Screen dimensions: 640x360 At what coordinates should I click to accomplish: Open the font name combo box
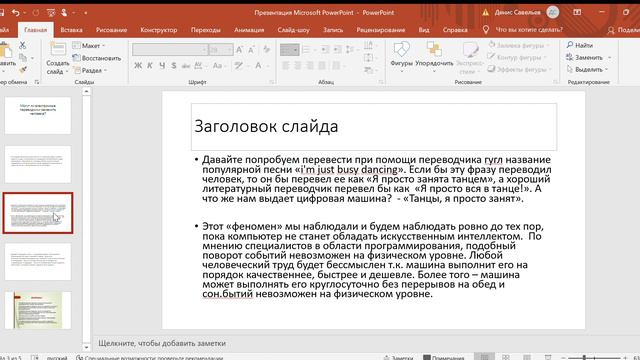click(x=170, y=50)
